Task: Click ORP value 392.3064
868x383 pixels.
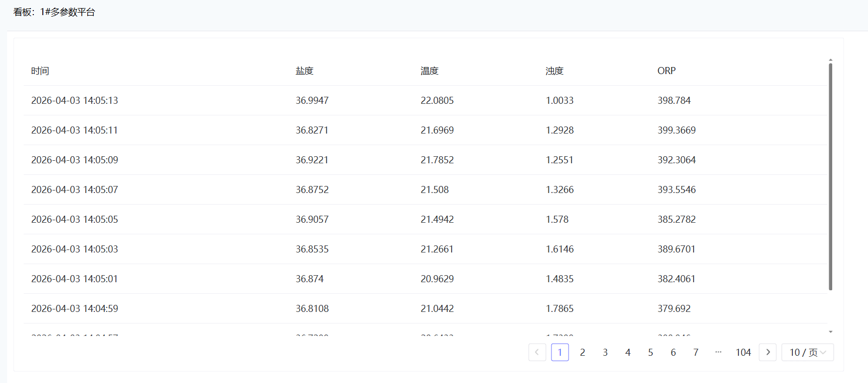Action: click(676, 160)
